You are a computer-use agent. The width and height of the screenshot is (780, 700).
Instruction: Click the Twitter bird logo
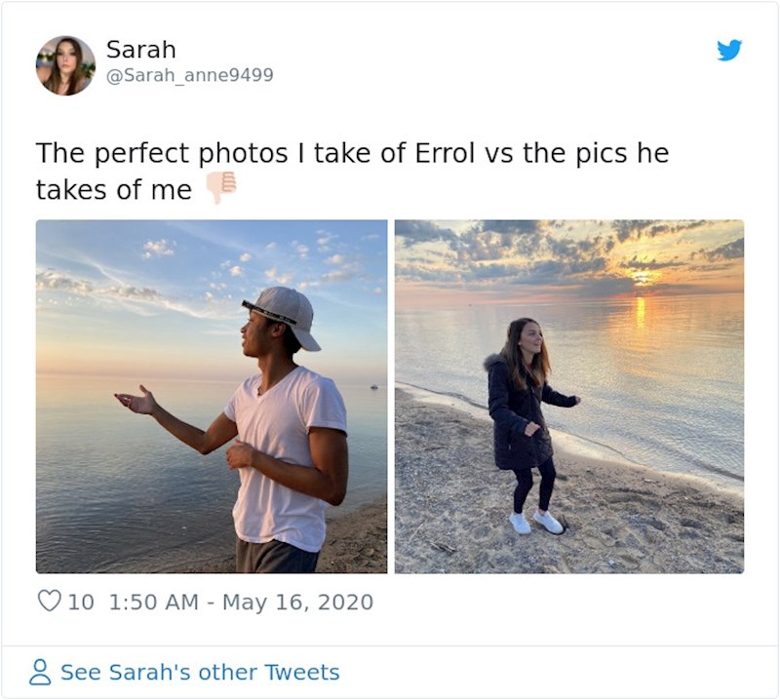729,50
